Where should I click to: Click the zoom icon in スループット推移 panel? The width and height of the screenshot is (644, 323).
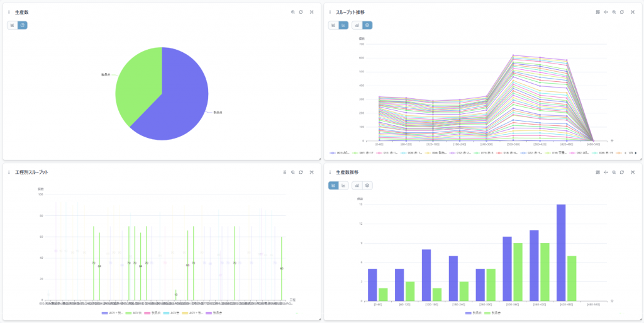(614, 13)
